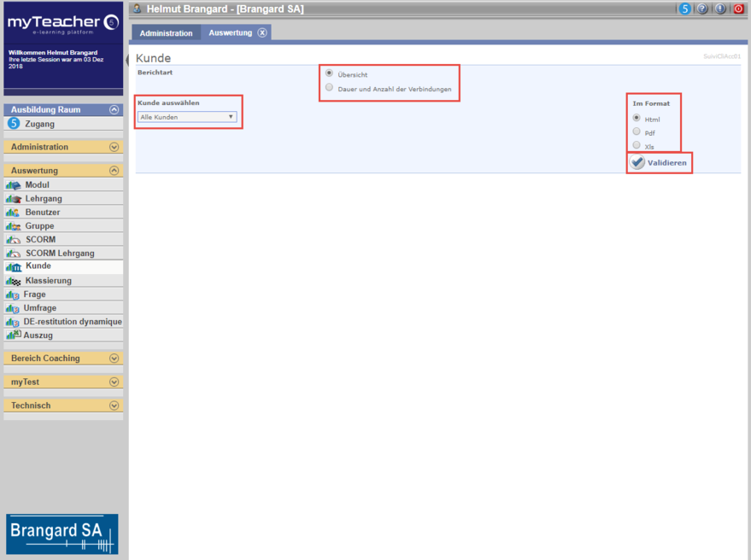This screenshot has width=751, height=560.
Task: Close the Auswertung tab
Action: pos(262,33)
